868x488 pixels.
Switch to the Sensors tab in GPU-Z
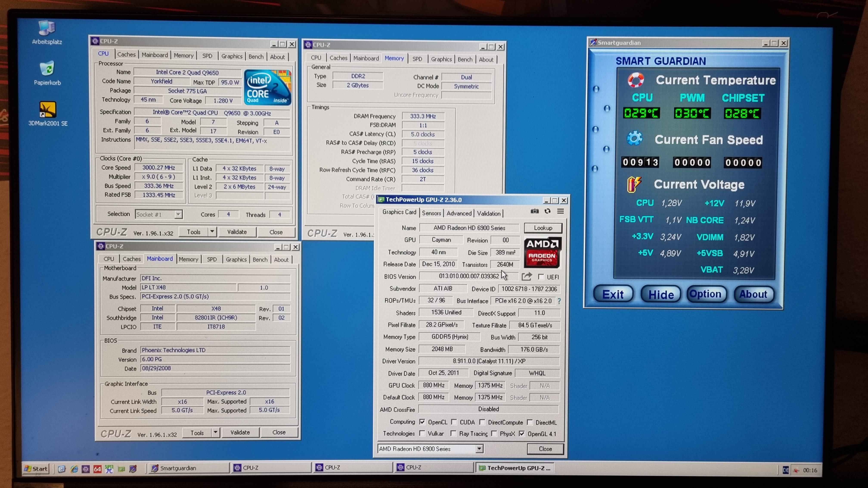(431, 213)
